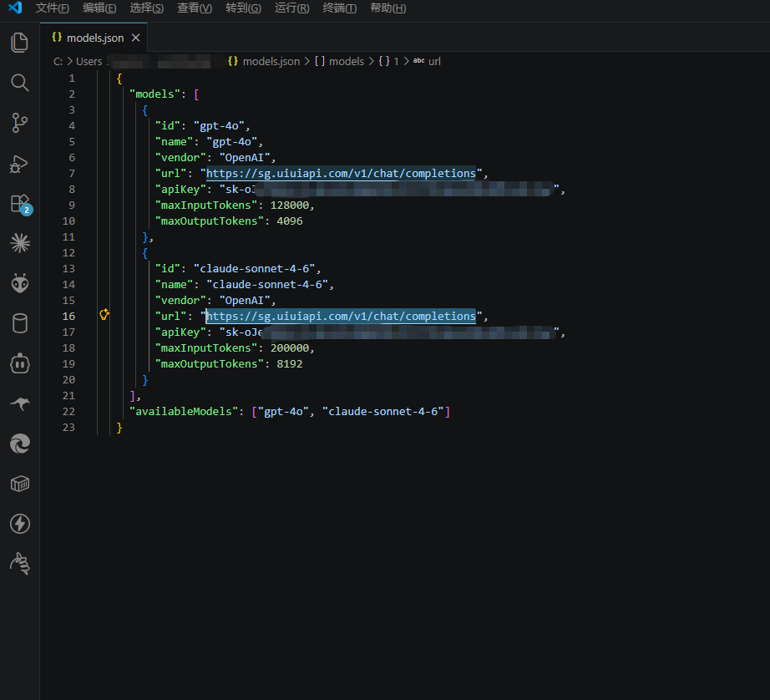Open the Thunder Client lightning icon
This screenshot has height=700, width=770.
coord(19,524)
